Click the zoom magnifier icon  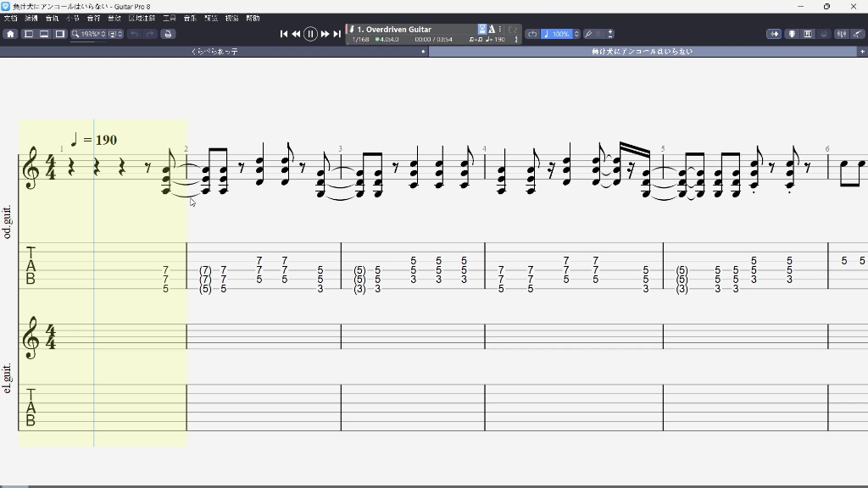point(75,34)
